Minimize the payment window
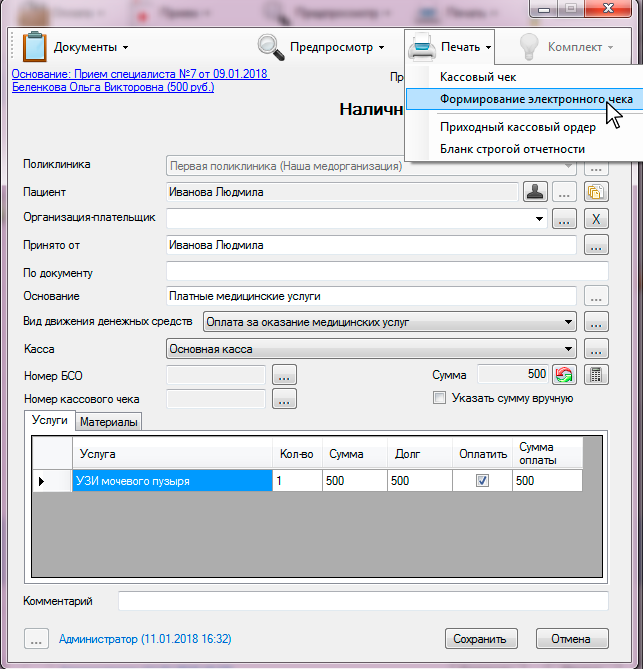The image size is (643, 669). point(544,9)
